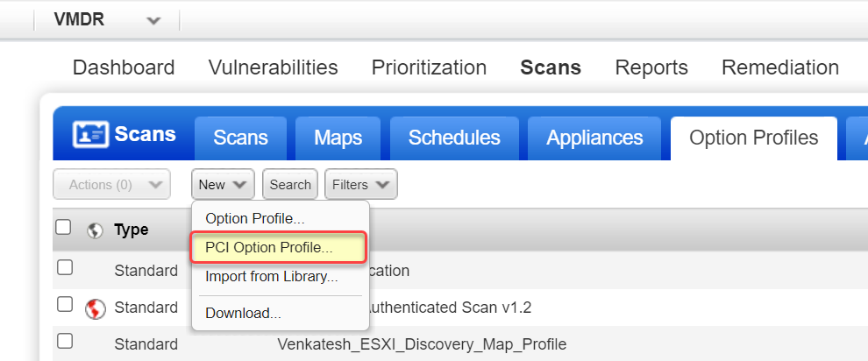Check the first Standard row checkbox
The width and height of the screenshot is (868, 361).
(65, 268)
